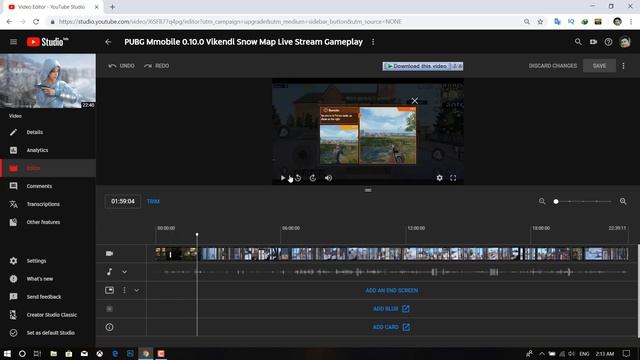Click the timeline playhead marker
Viewport: 640px width, 360px height.
197,235
